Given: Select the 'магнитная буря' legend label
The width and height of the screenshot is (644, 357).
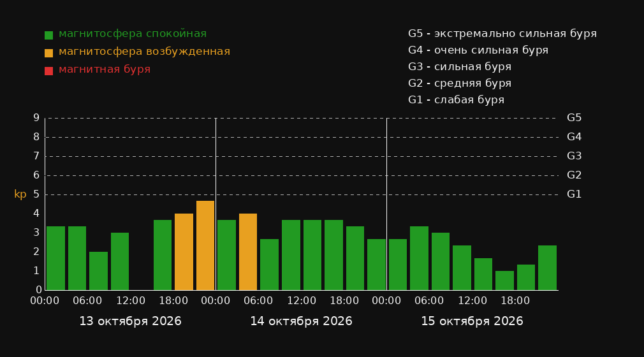Looking at the screenshot, I should 105,69.
